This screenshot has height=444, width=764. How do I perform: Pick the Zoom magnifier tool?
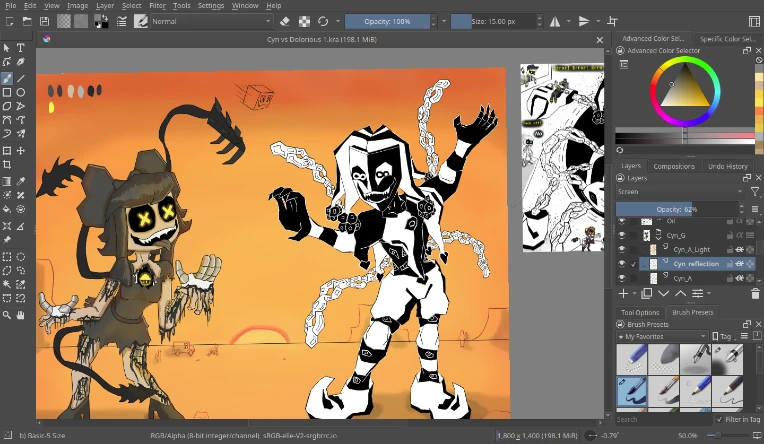[x=7, y=314]
